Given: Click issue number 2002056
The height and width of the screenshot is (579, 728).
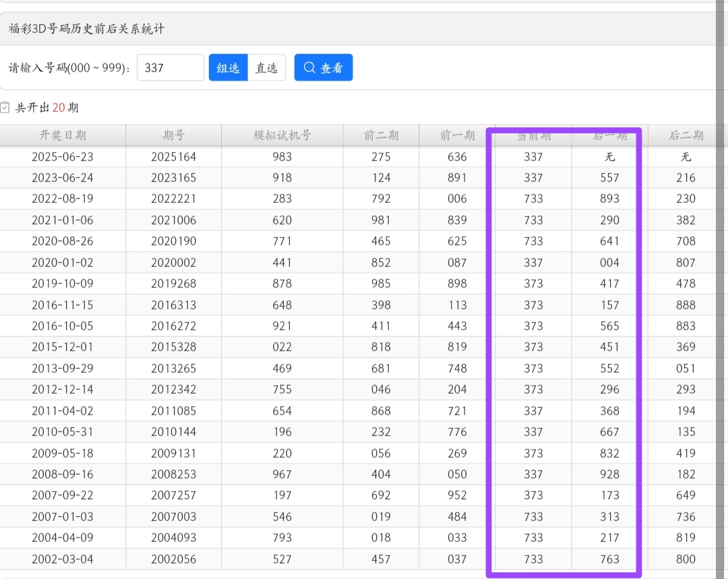Looking at the screenshot, I should pyautogui.click(x=174, y=559).
